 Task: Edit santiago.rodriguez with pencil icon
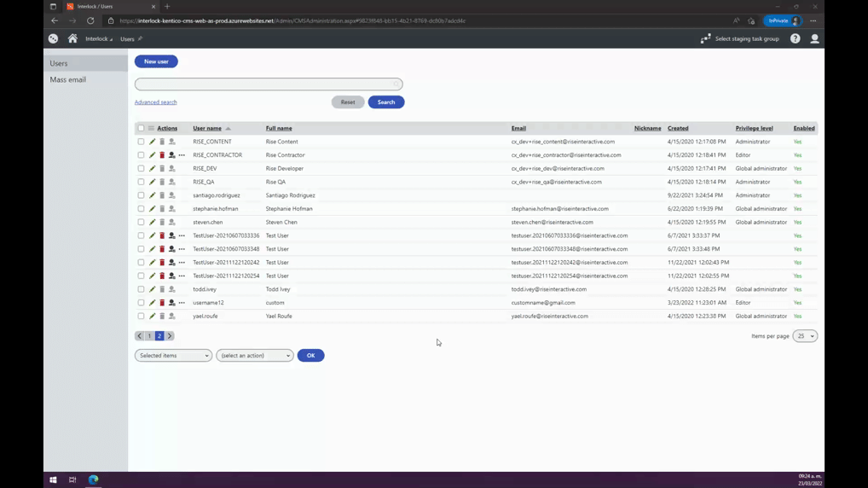pyautogui.click(x=153, y=195)
